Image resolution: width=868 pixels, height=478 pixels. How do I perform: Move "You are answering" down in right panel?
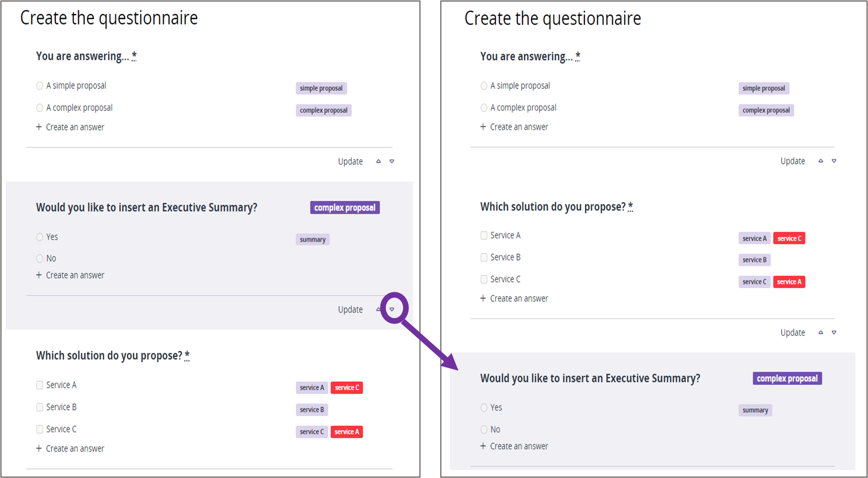pos(834,161)
